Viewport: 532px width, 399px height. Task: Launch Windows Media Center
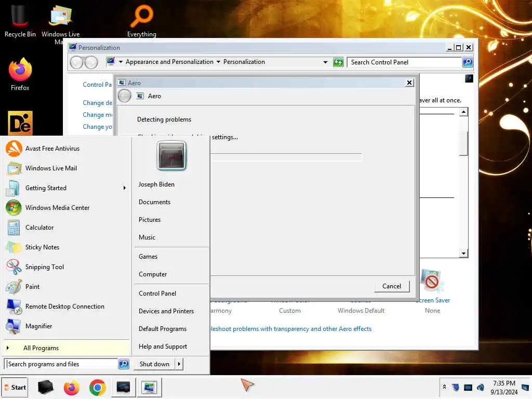click(x=66, y=208)
